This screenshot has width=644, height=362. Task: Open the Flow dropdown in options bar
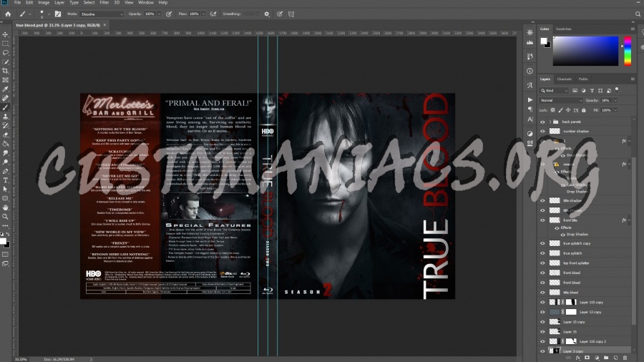[204, 14]
